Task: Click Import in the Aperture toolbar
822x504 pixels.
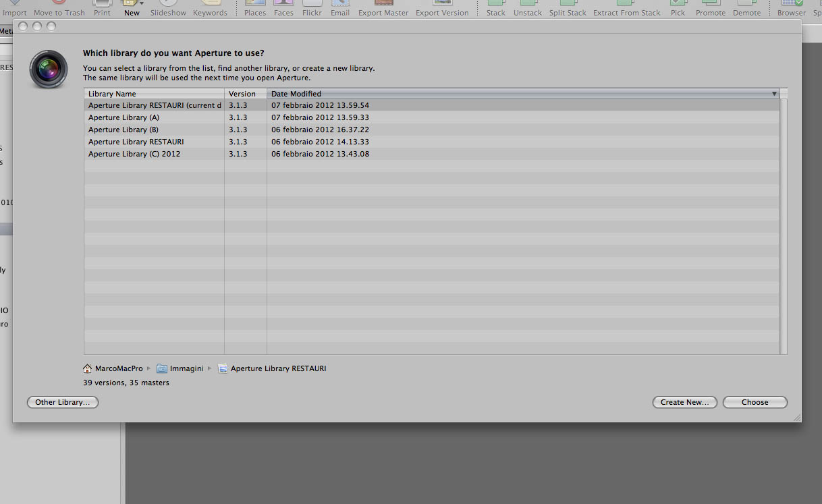Action: [15, 9]
